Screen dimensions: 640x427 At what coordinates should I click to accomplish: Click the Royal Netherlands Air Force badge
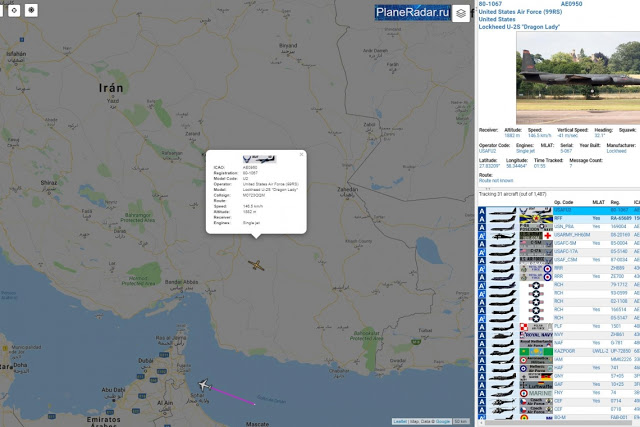pyautogui.click(x=536, y=343)
